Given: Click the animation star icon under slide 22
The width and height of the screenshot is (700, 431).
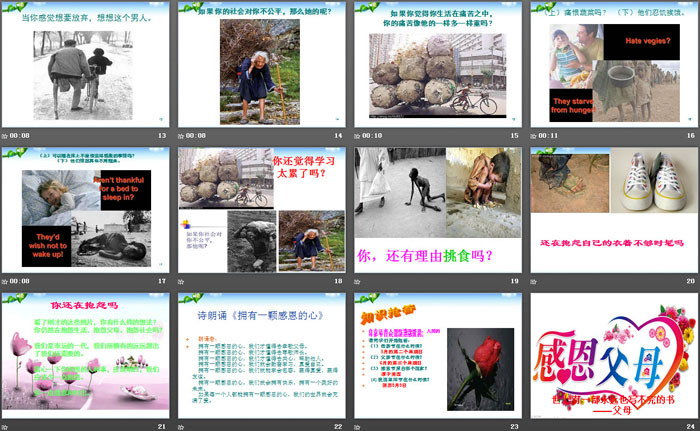Looking at the screenshot, I should pos(181,427).
